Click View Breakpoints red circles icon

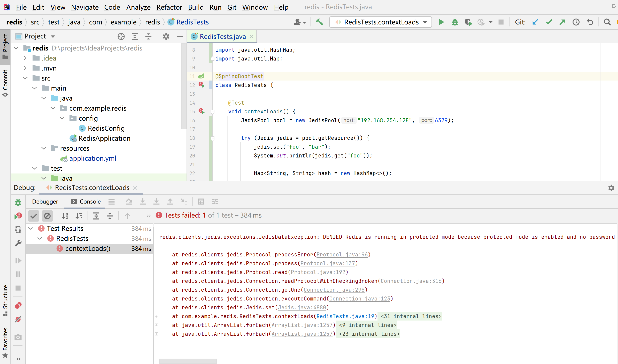[x=18, y=306]
